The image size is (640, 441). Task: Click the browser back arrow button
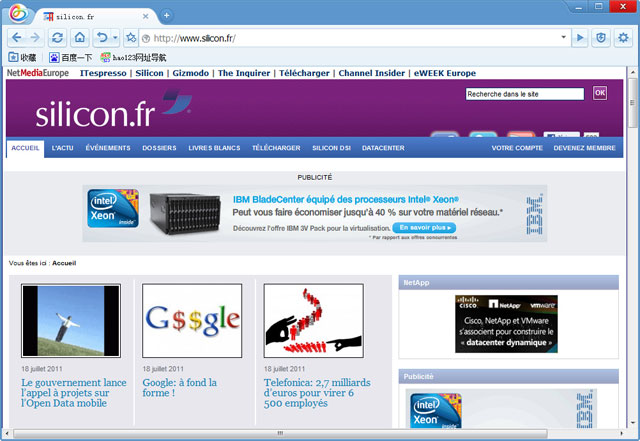coord(16,38)
